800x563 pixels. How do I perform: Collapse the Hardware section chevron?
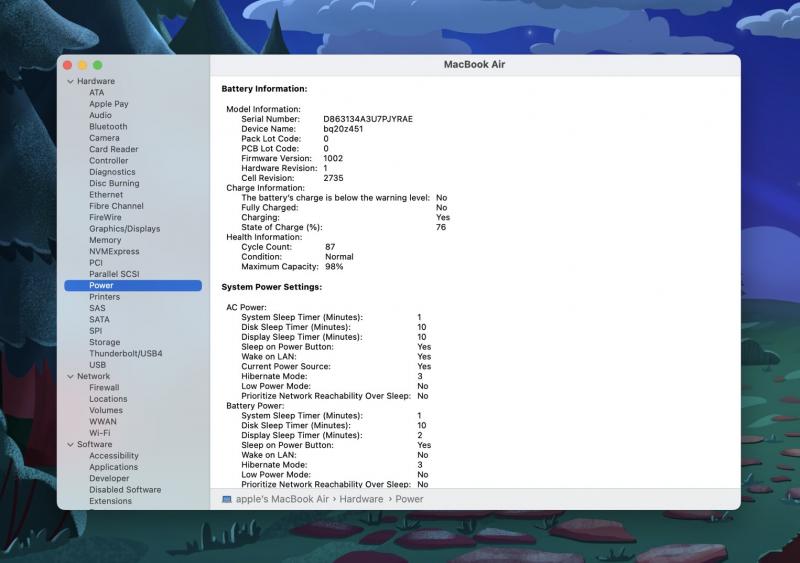[x=70, y=82]
